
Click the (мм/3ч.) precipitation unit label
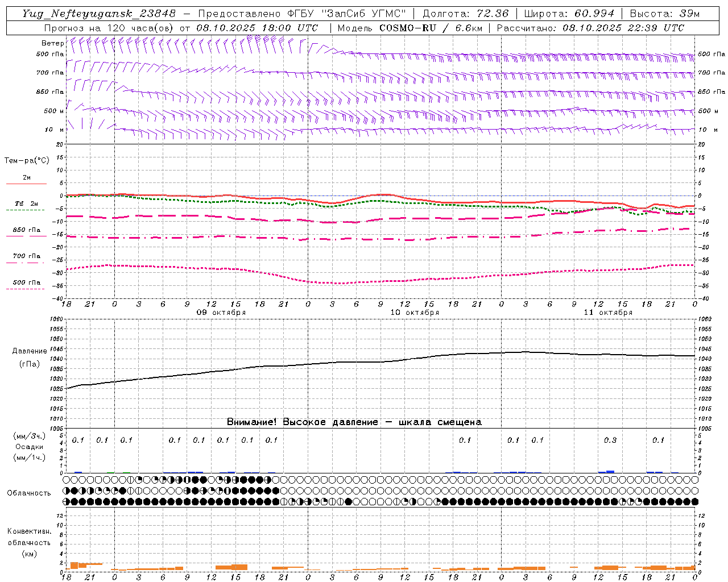tap(30, 436)
